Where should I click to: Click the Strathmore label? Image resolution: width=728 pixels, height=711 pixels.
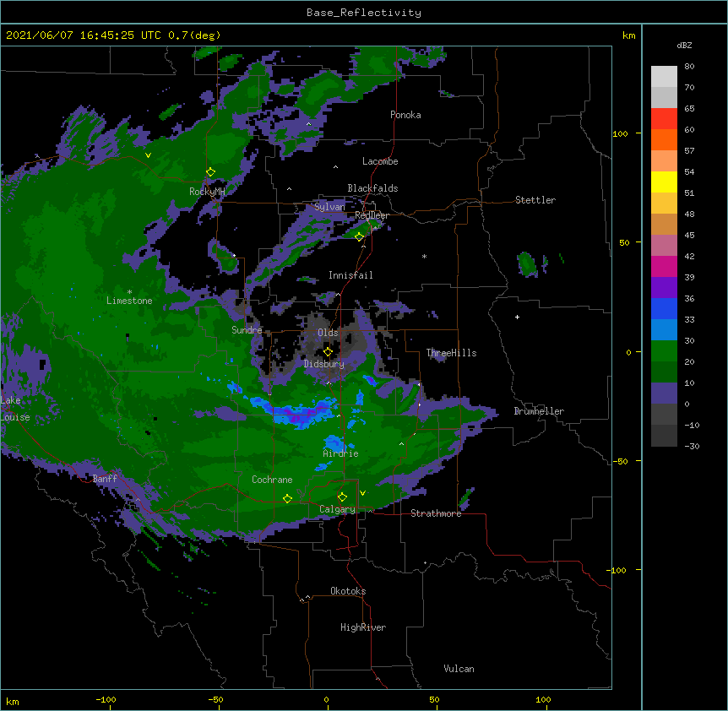pyautogui.click(x=436, y=513)
